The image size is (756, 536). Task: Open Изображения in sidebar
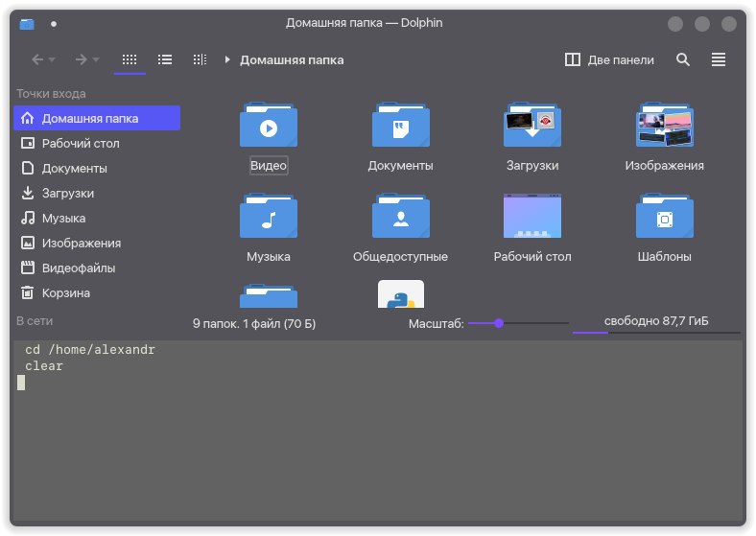(97, 243)
